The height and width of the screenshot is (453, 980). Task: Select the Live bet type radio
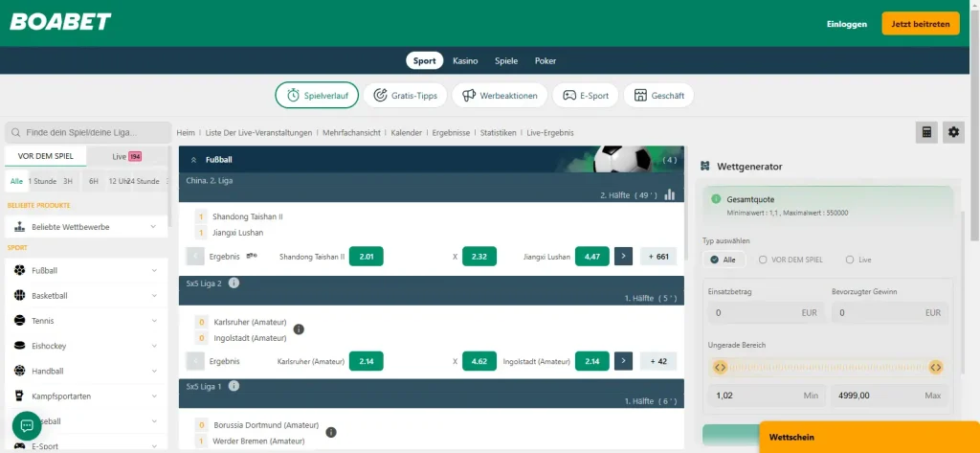coord(850,260)
